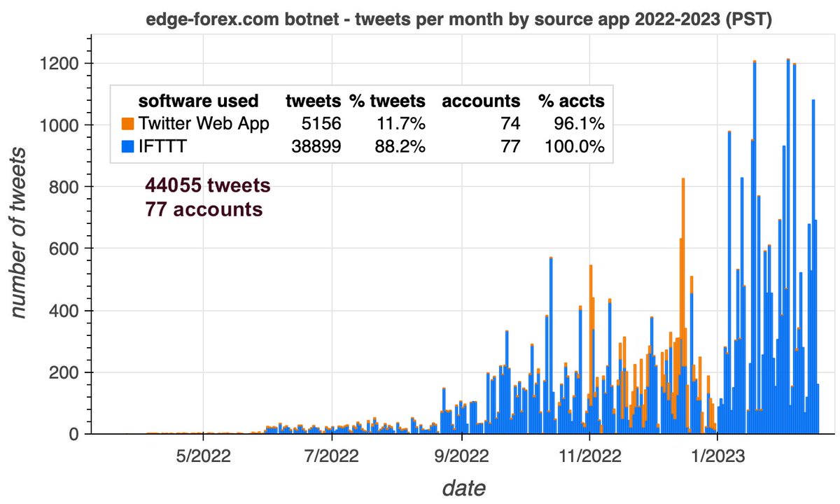The height and width of the screenshot is (504, 840).
Task: Click the '77 accounts' summary text
Action: pos(204,209)
